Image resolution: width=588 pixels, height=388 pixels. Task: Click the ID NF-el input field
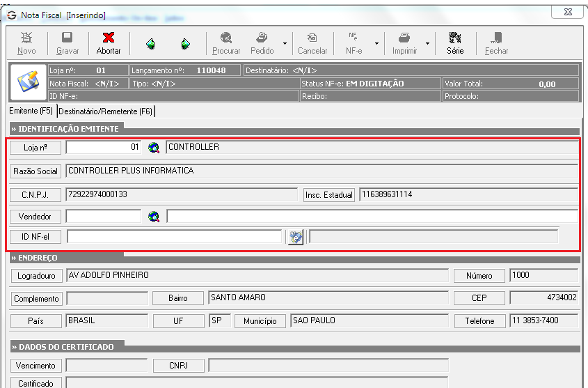click(175, 236)
